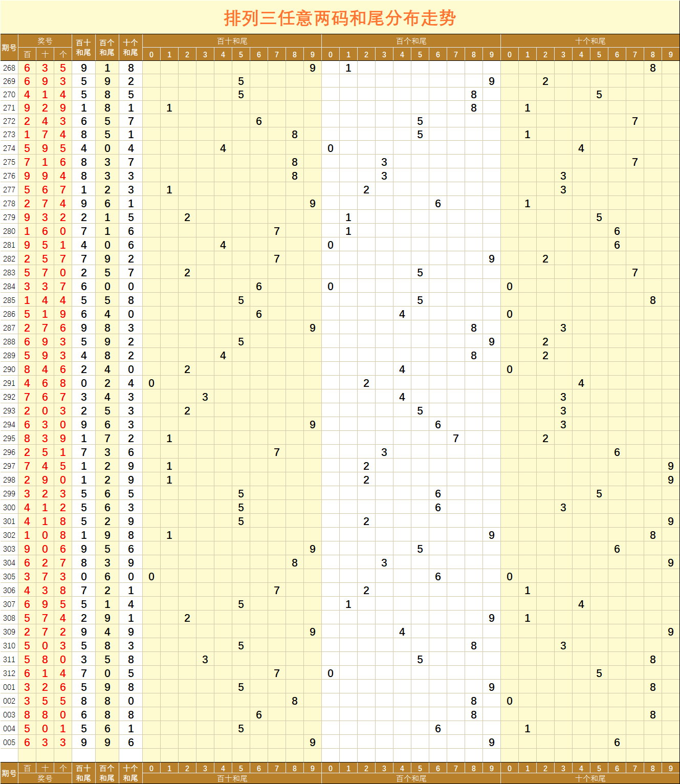Select the period number 312 row label
Viewport: 680px width, 784px height.
click(9, 673)
